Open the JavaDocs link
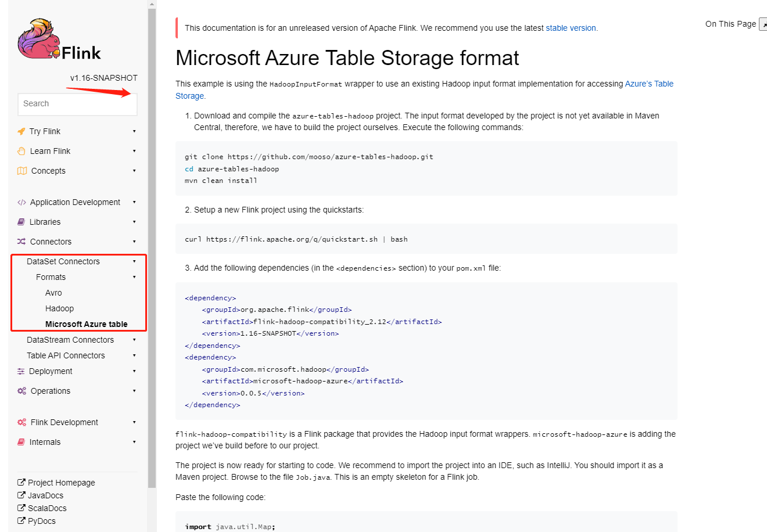Viewport: 767px width, 532px height. (45, 495)
